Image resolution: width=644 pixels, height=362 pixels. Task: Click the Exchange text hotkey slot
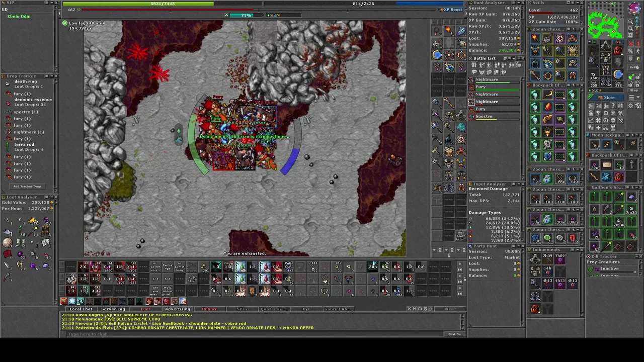(168, 266)
